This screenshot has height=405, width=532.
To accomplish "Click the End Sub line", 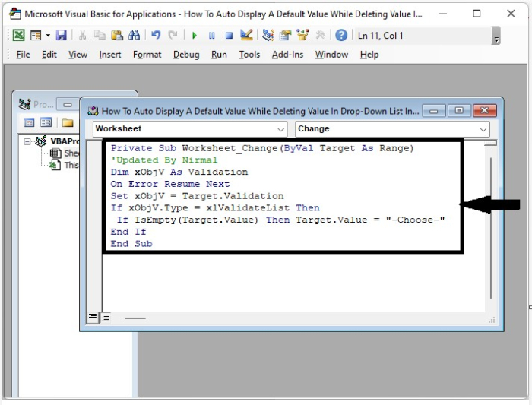I will [x=131, y=244].
